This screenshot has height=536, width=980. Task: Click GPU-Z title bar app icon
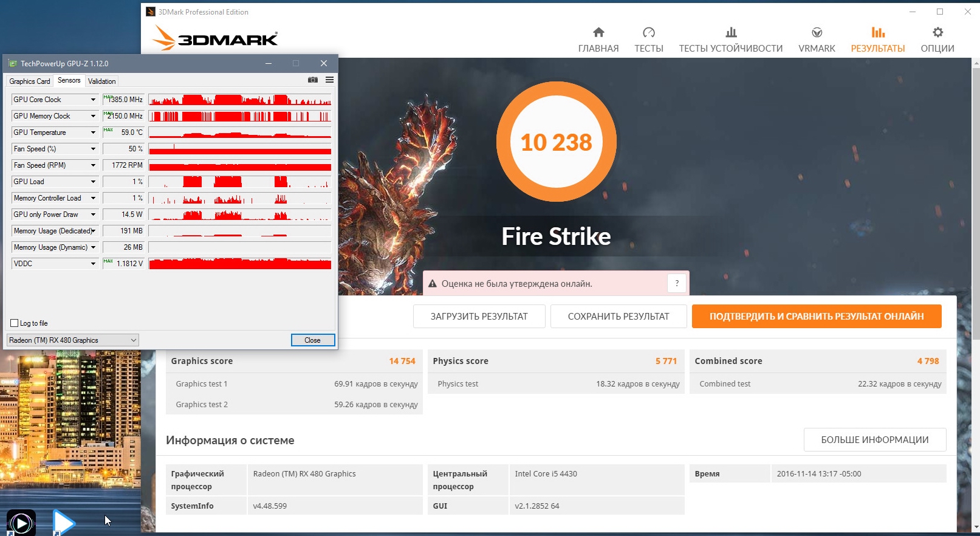[x=12, y=63]
